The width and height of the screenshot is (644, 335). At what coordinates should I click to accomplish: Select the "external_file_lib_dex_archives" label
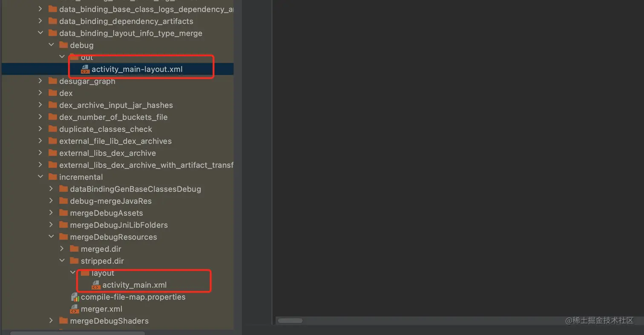[x=115, y=141]
